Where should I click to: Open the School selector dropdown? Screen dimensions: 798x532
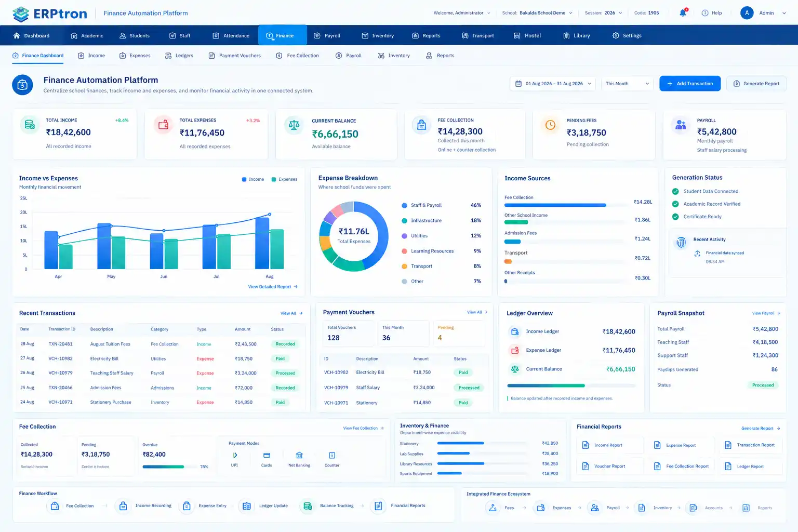(x=537, y=13)
